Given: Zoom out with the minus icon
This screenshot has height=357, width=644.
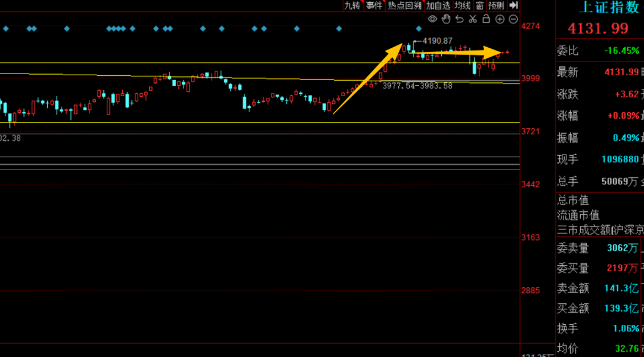Looking at the screenshot, I should pyautogui.click(x=513, y=19).
